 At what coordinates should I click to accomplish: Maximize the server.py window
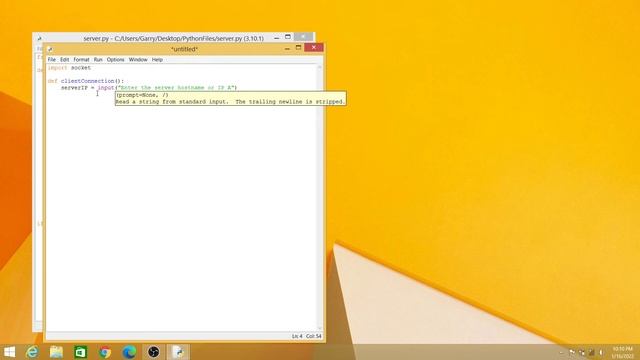[288, 37]
